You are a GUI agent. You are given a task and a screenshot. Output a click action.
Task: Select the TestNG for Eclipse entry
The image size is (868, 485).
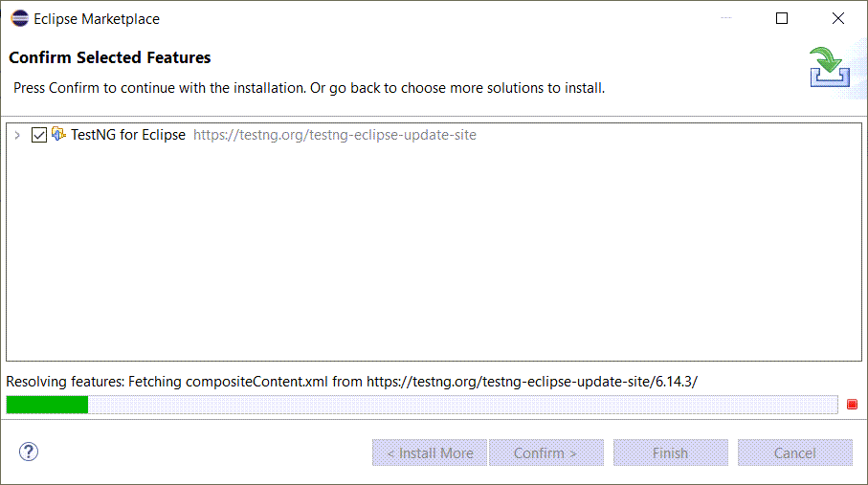tap(128, 135)
